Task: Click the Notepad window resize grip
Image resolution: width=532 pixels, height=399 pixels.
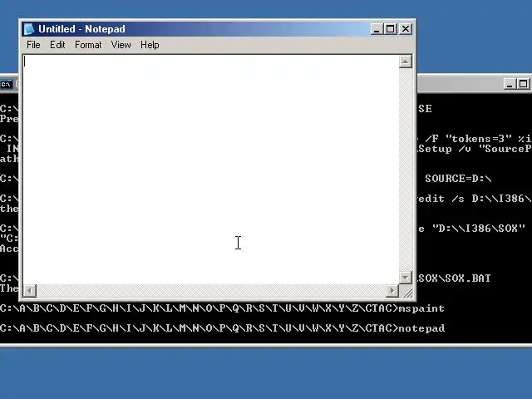Action: (406, 291)
